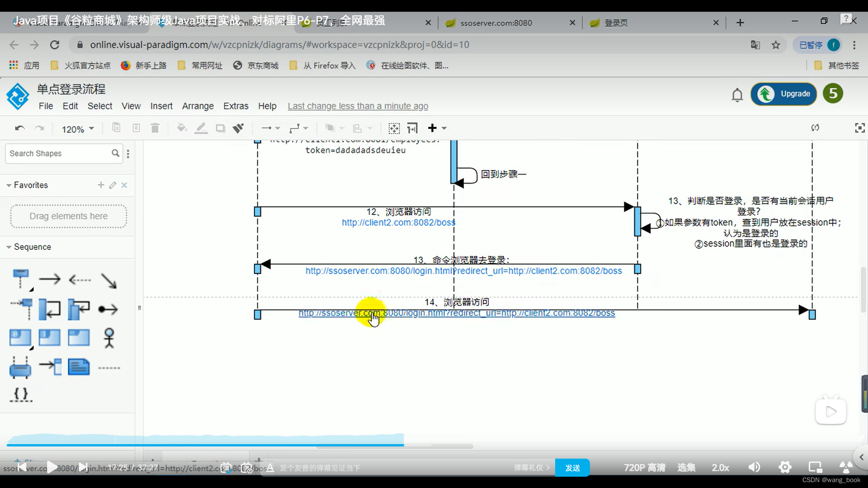Open align shapes dropdown

tap(363, 128)
